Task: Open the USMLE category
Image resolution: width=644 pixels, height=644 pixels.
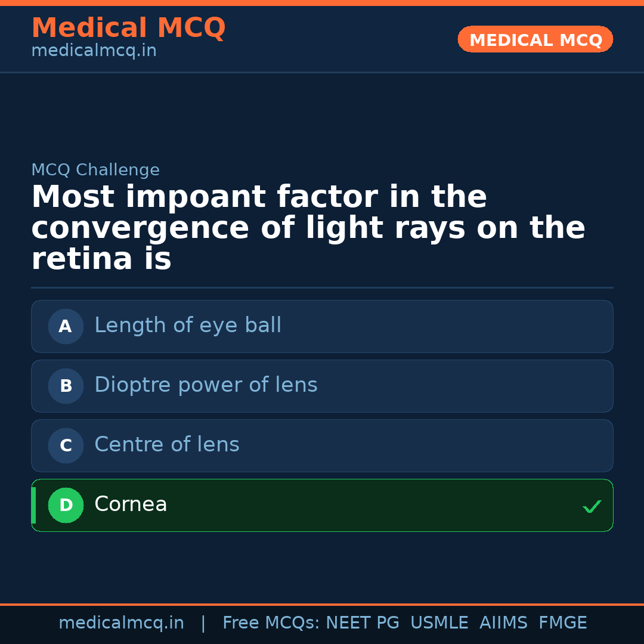Action: click(x=439, y=623)
